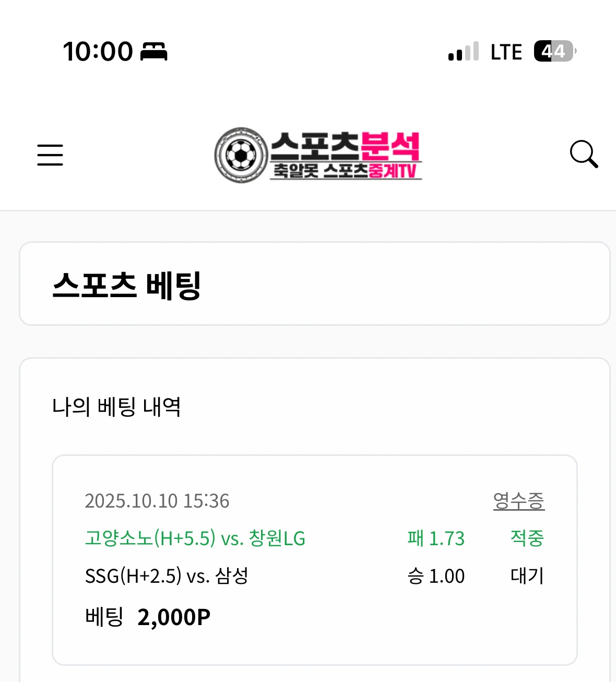Tap the bed sleep-focus status icon
The width and height of the screenshot is (616, 682).
coord(154,52)
